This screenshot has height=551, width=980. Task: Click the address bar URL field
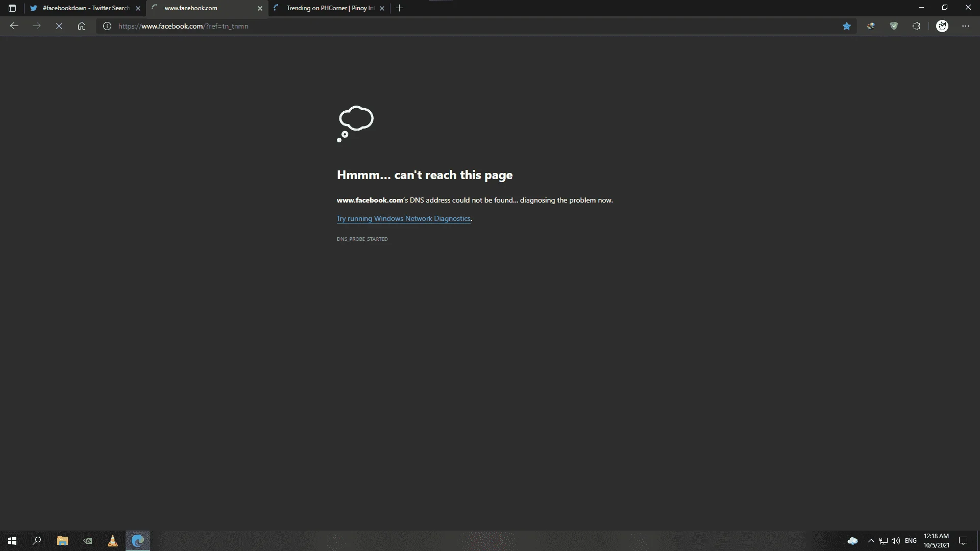(x=477, y=26)
